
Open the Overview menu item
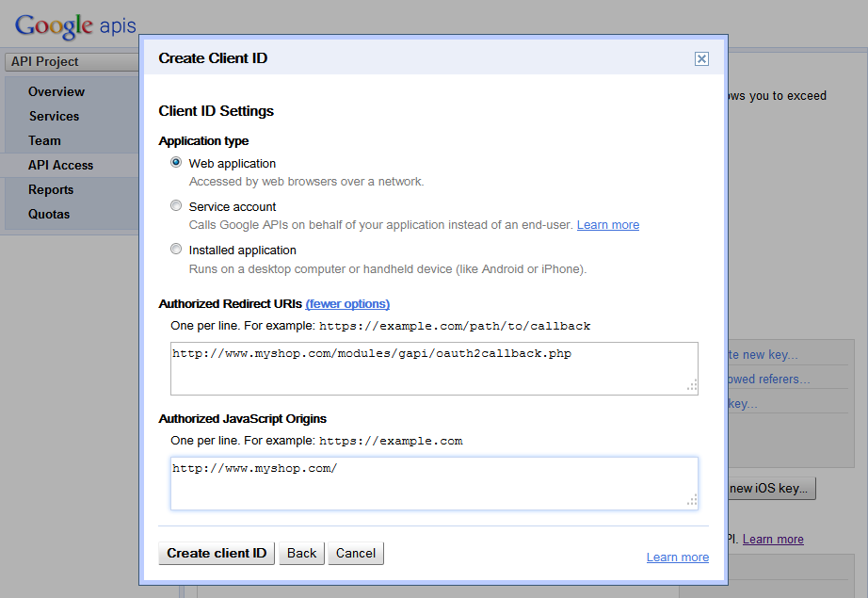[56, 92]
